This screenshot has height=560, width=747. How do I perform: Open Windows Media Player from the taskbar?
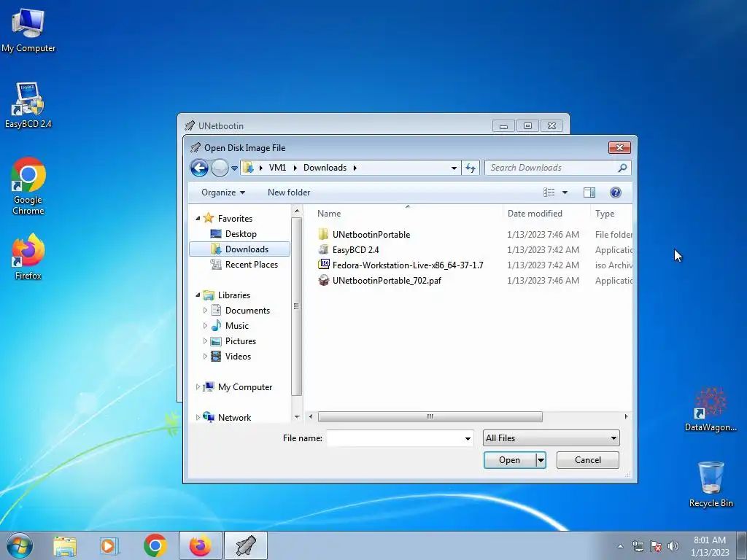[x=109, y=545]
